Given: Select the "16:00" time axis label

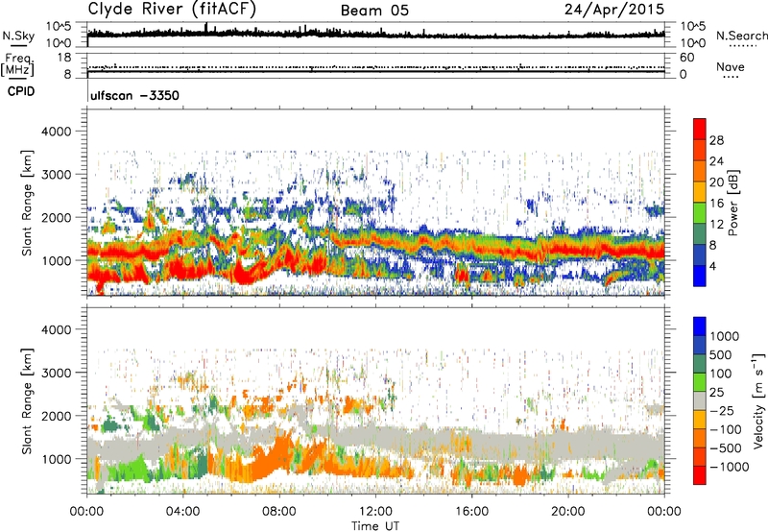Looking at the screenshot, I should (471, 512).
